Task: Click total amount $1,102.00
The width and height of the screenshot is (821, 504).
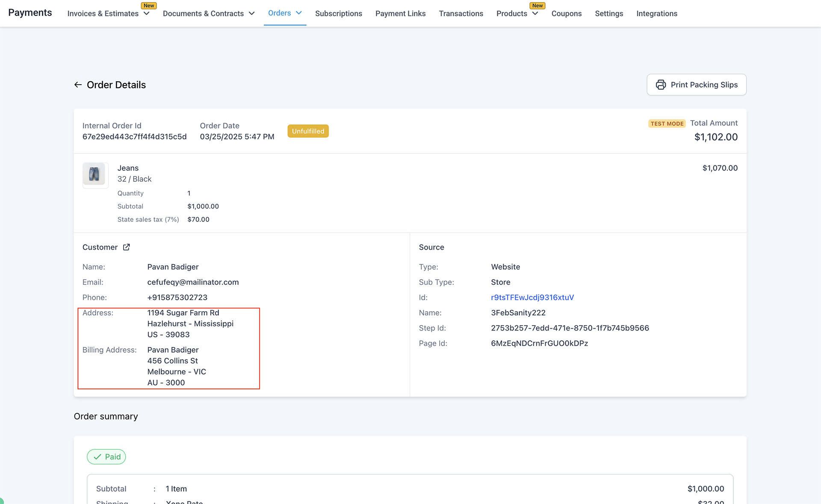Action: pos(716,137)
